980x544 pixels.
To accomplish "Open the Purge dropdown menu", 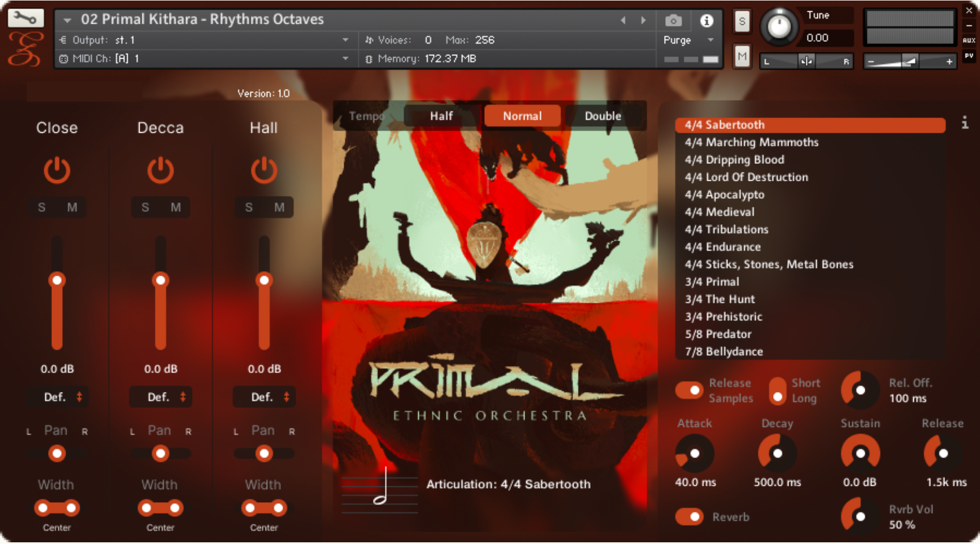I will tap(710, 40).
